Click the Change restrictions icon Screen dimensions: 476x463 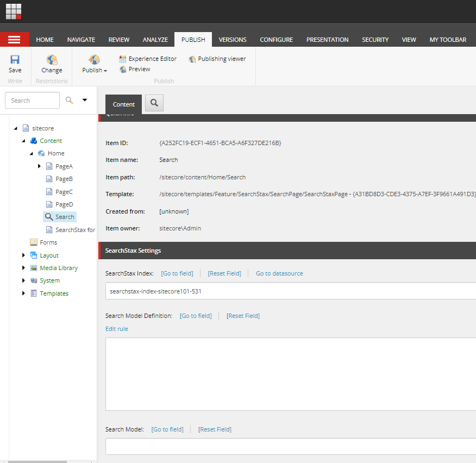pos(52,60)
